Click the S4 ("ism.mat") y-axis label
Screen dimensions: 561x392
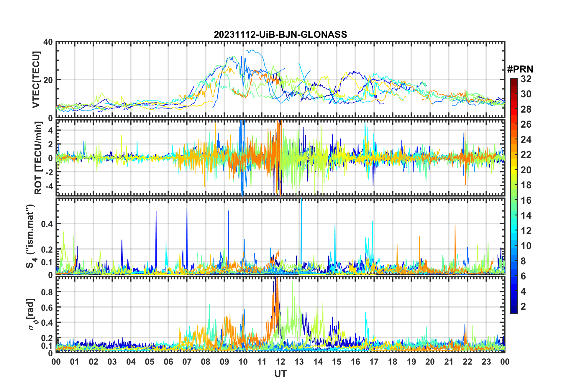point(30,236)
